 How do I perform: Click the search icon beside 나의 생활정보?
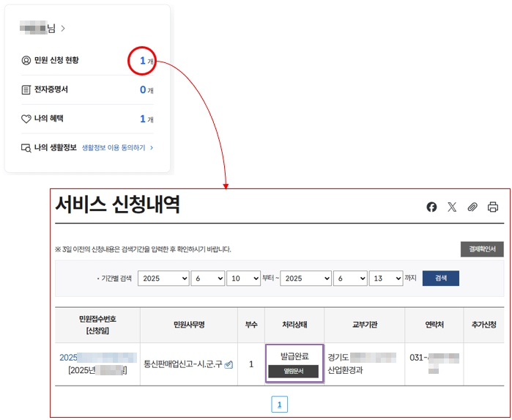click(26, 148)
